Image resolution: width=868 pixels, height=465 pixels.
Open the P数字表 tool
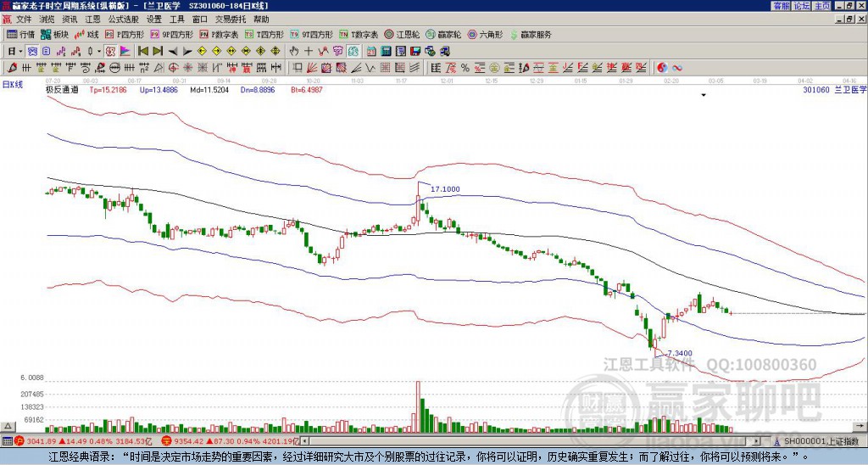220,34
